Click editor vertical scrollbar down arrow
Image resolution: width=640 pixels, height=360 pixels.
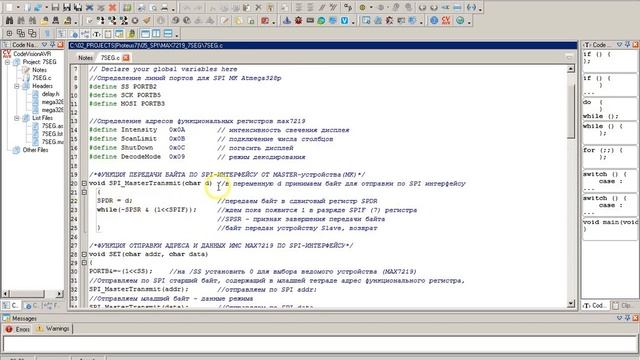(571, 304)
